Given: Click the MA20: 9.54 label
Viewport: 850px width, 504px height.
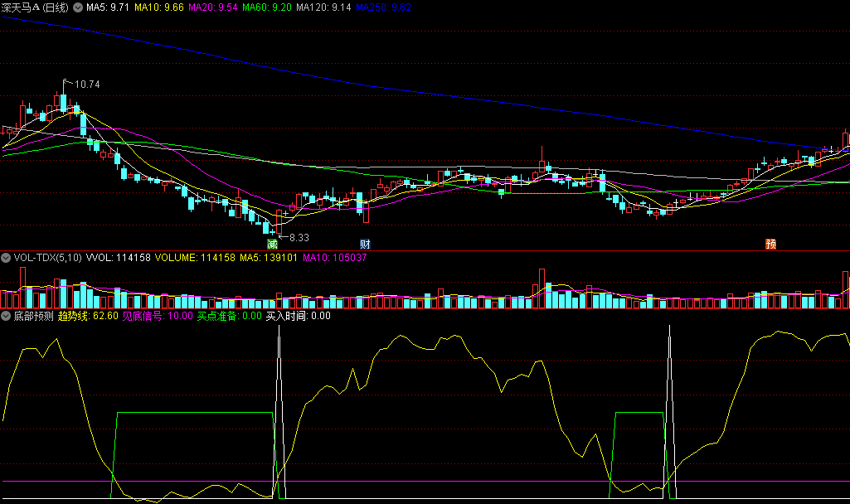Looking at the screenshot, I should 212,7.
